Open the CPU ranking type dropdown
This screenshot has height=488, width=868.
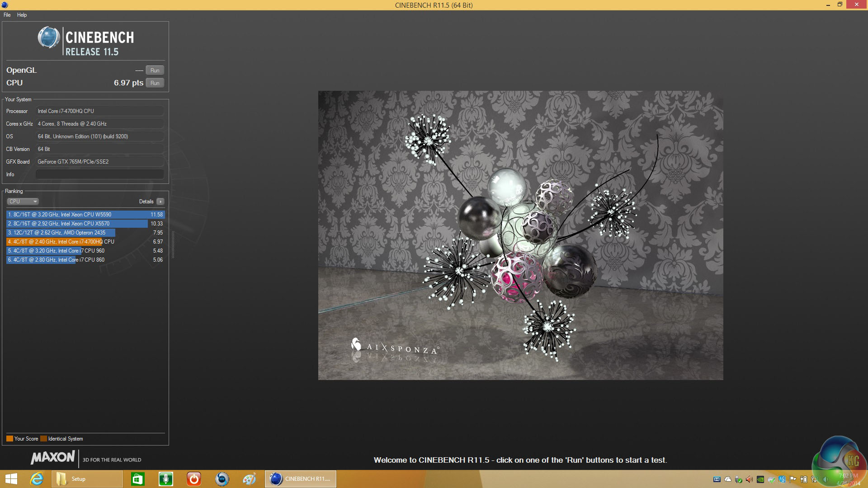(23, 202)
